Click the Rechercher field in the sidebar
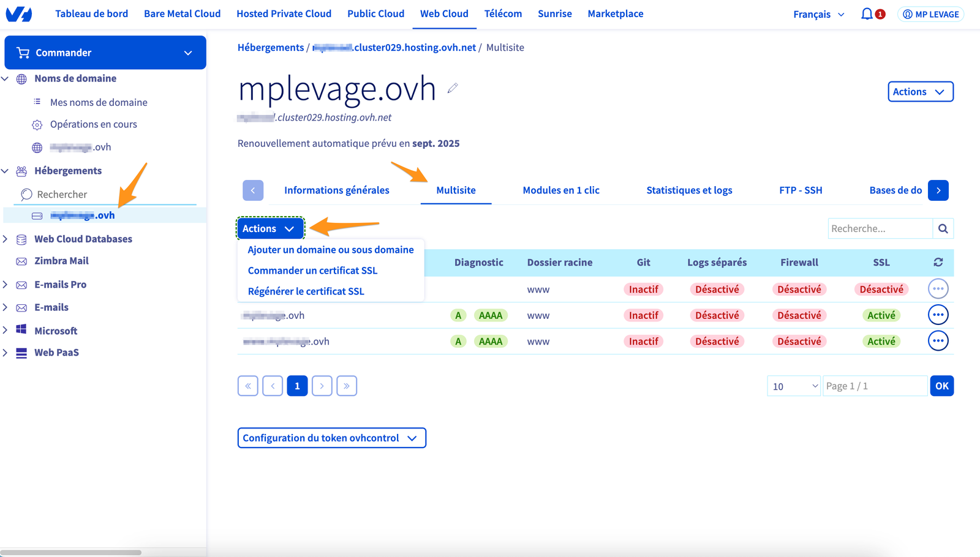 [x=105, y=194]
